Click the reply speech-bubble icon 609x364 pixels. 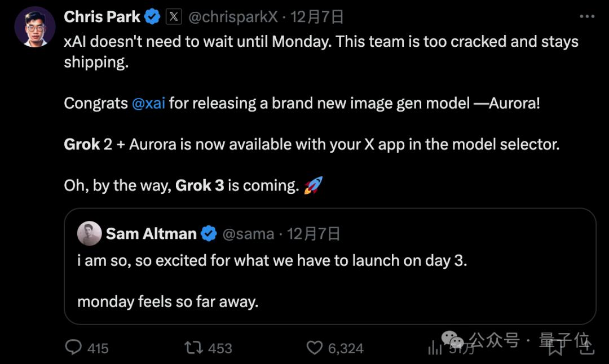point(74,348)
